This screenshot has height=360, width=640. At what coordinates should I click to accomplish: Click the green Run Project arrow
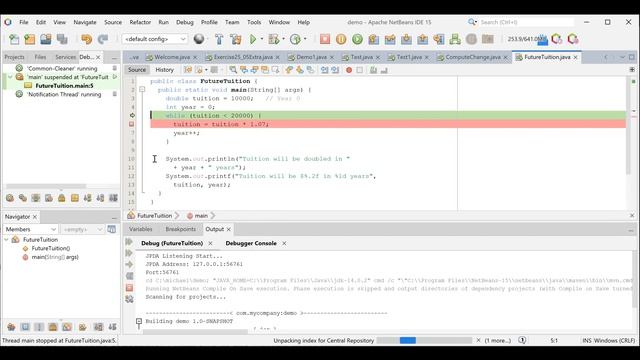[x=253, y=39]
